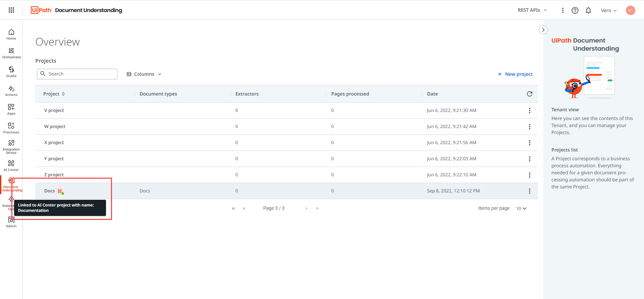Screen dimensions: 644x299
Task: Open the app launcher grid icon
Action: tap(11, 10)
